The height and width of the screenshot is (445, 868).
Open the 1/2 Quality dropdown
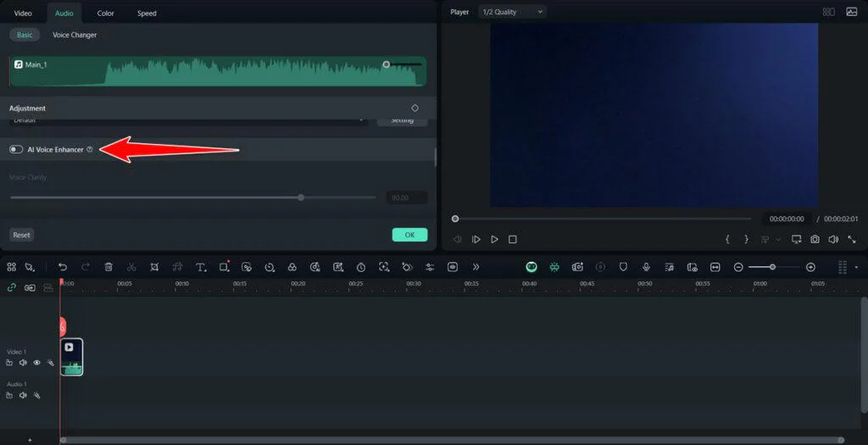click(x=512, y=12)
